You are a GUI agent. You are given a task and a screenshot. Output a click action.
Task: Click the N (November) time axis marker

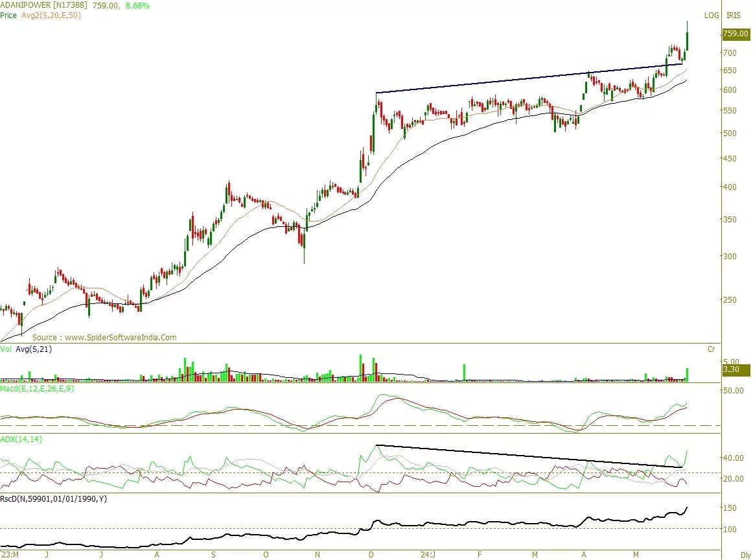click(317, 555)
